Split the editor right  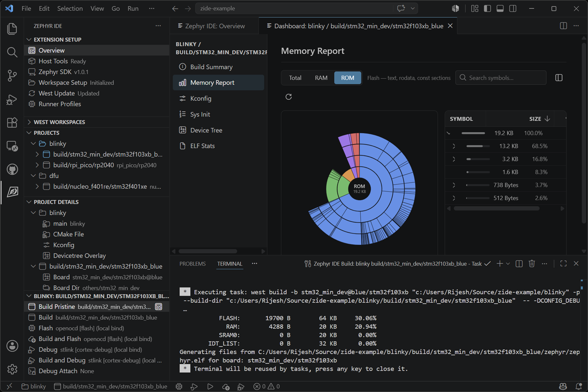pos(563,26)
